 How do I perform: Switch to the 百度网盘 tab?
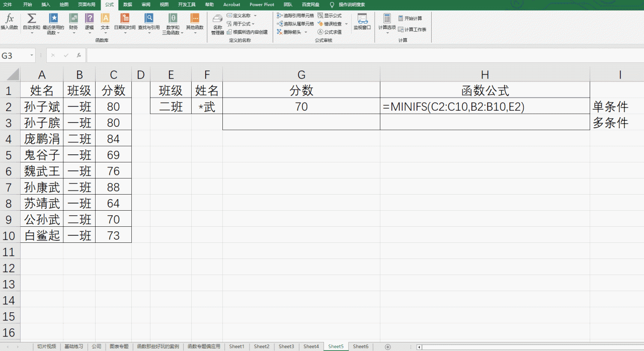(310, 4)
